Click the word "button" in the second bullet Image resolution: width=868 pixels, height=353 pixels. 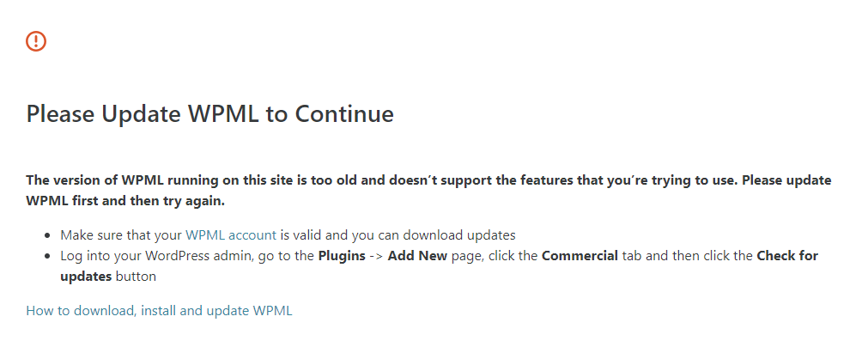point(136,277)
